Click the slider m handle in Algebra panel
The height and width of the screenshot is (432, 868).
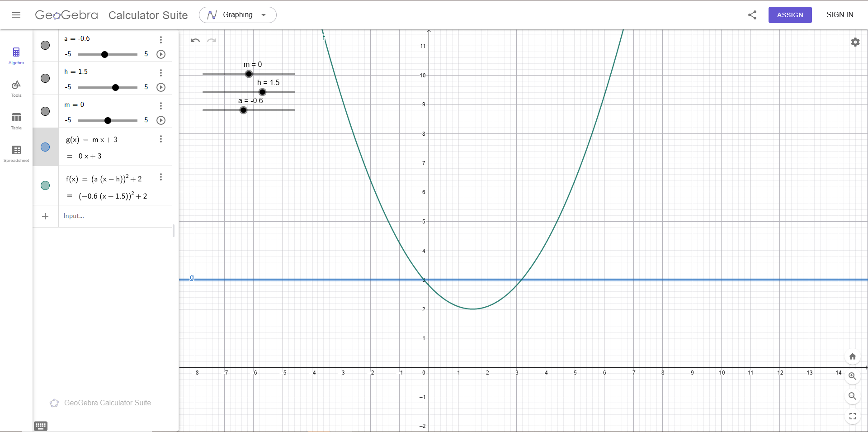(x=108, y=120)
